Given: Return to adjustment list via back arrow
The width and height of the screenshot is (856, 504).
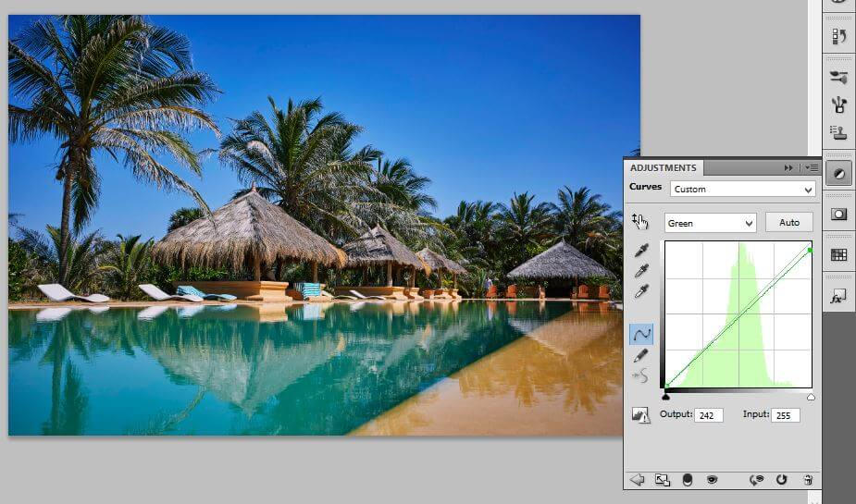Looking at the screenshot, I should coord(637,479).
